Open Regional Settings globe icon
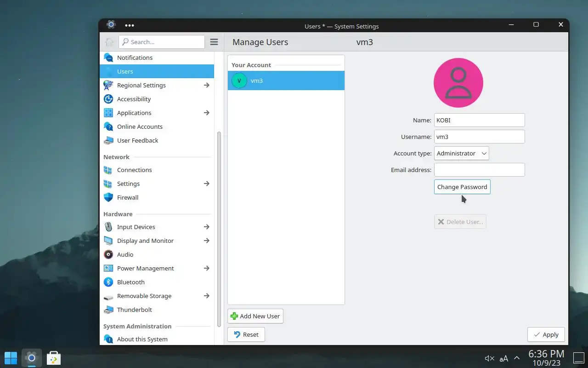Viewport: 588px width, 368px height. pos(108,85)
